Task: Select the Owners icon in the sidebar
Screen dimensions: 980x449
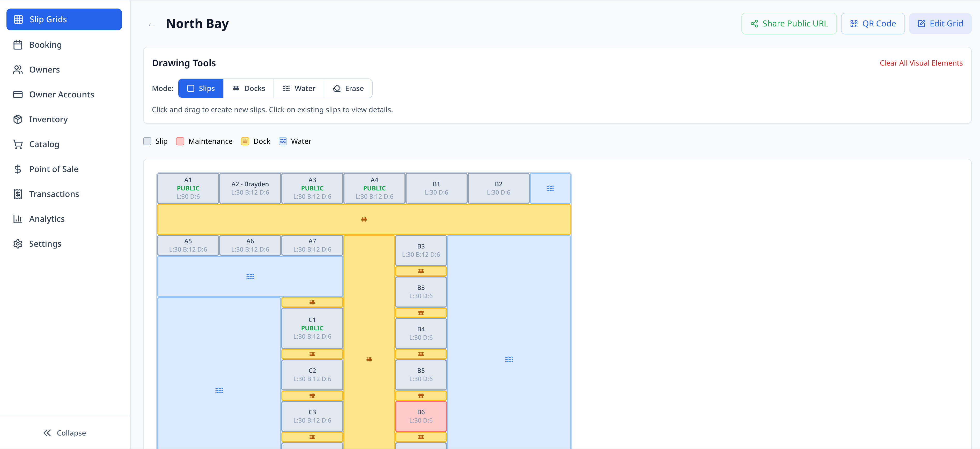Action: point(18,69)
